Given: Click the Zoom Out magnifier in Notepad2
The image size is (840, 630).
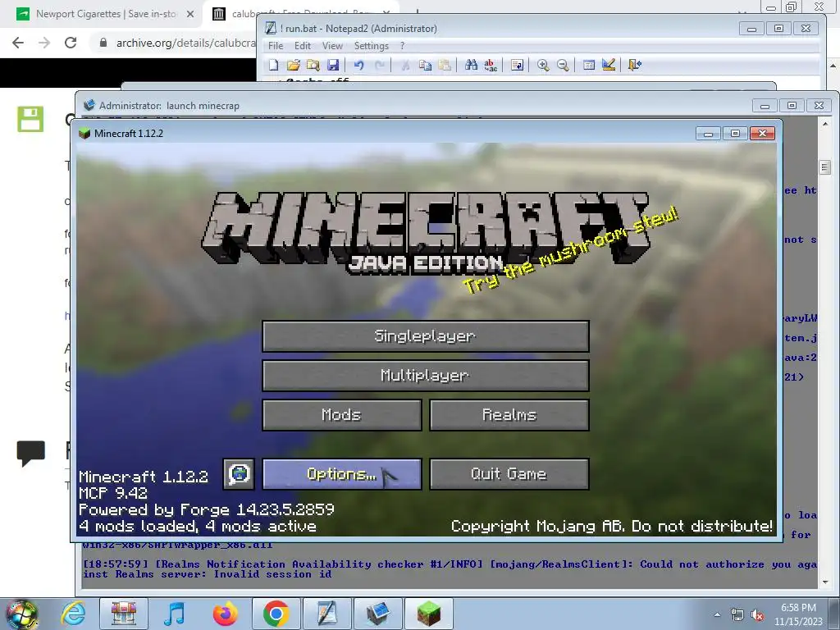Looking at the screenshot, I should click(563, 66).
